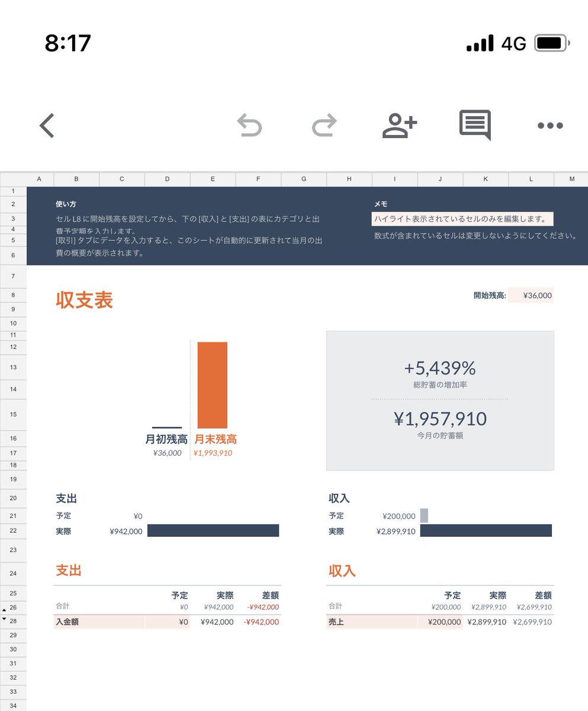
Task: Select the ¥1,957,910 savings summary box
Action: 439,419
